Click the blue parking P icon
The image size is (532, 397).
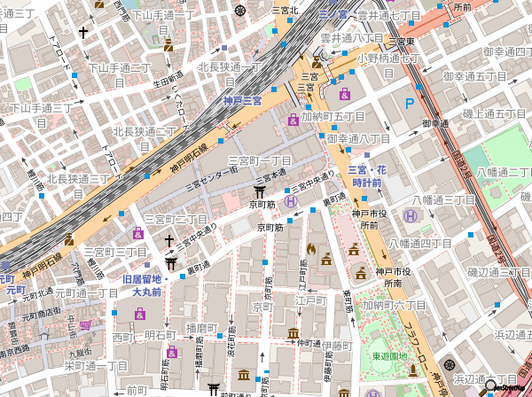tap(410, 105)
